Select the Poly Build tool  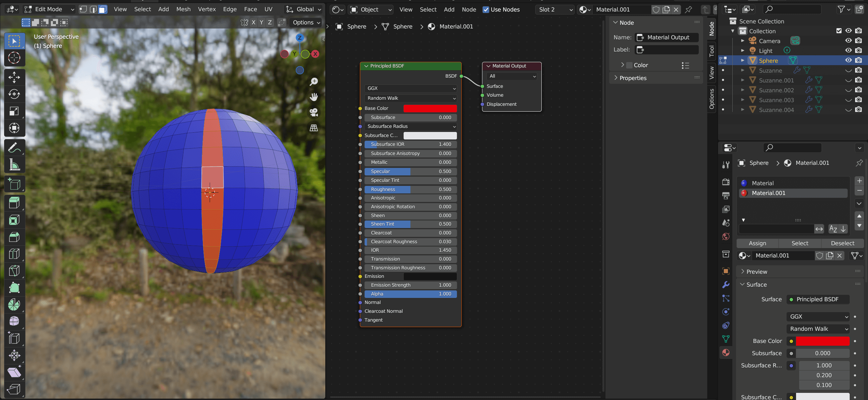point(14,288)
